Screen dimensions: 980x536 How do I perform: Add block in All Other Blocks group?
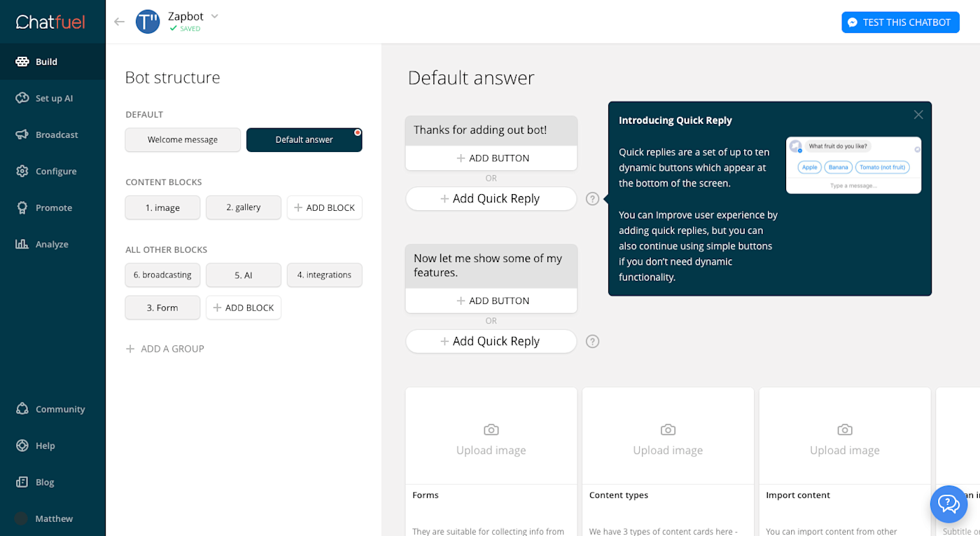244,308
